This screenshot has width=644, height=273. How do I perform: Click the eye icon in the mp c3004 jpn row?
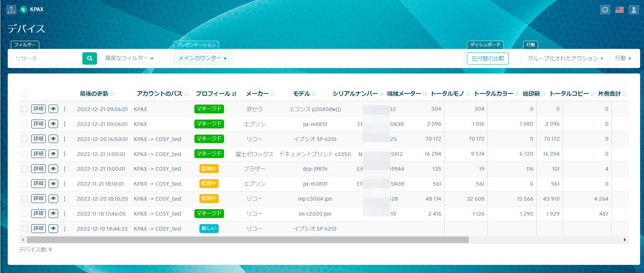click(x=54, y=199)
